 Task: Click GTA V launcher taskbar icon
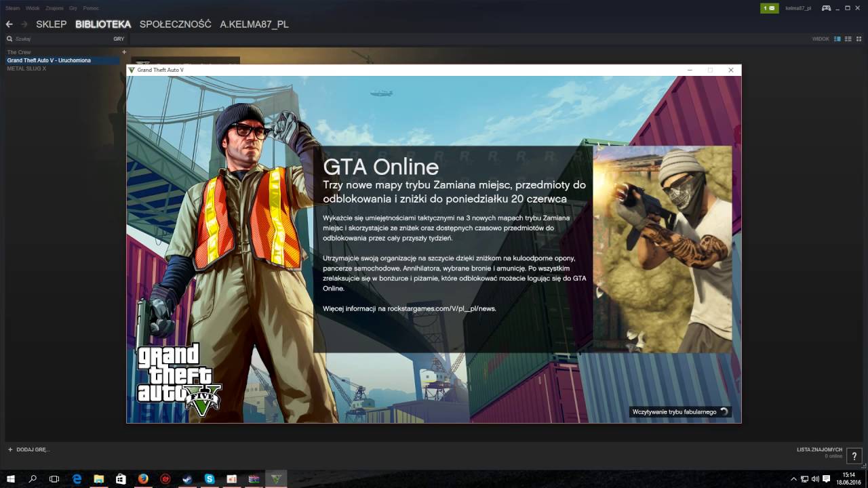(x=276, y=479)
